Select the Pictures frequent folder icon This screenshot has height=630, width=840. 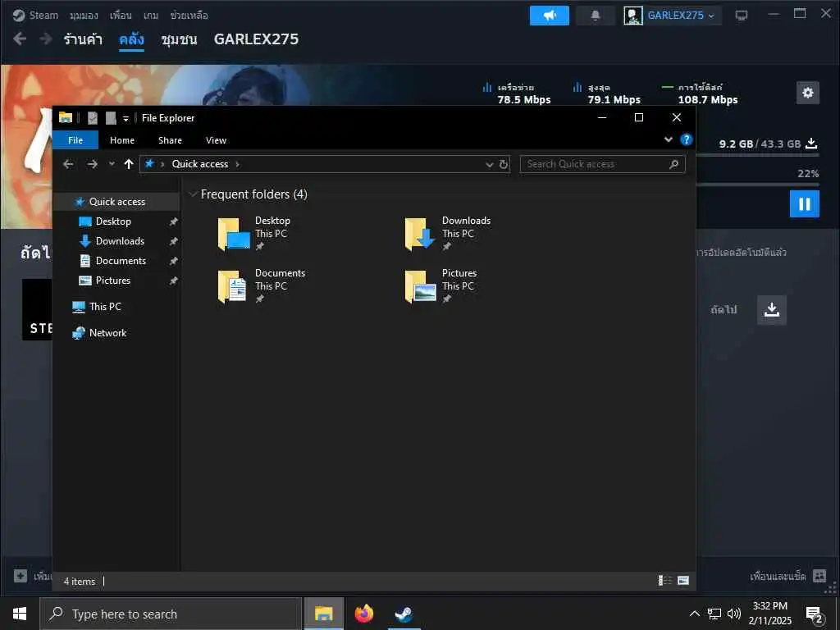point(421,286)
